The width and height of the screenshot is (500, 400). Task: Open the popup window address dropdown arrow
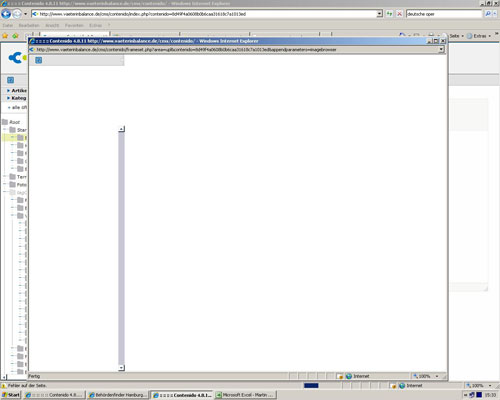[x=441, y=49]
